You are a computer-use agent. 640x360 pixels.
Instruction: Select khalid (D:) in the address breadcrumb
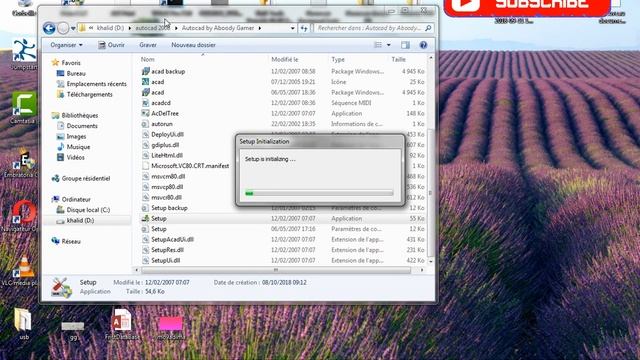tap(110, 28)
